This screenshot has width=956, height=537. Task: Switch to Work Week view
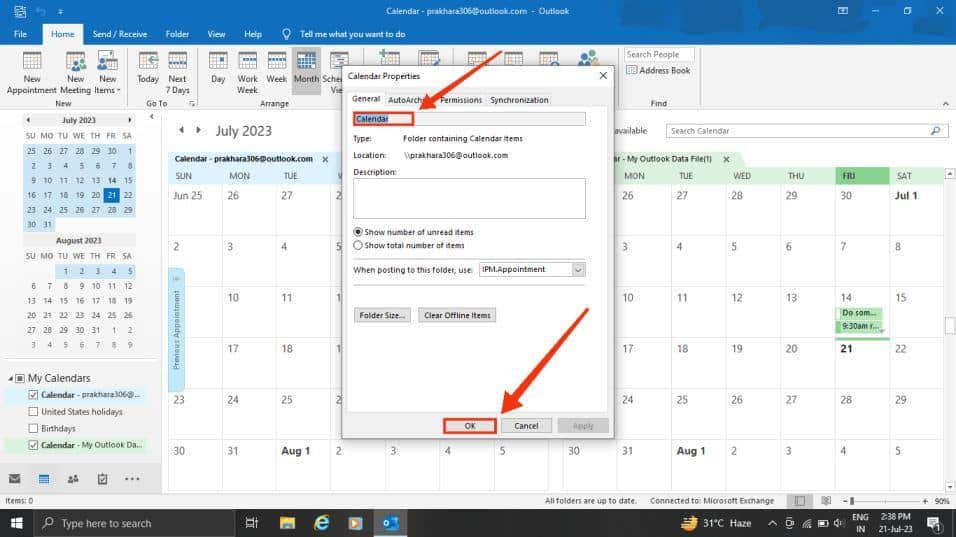point(247,73)
